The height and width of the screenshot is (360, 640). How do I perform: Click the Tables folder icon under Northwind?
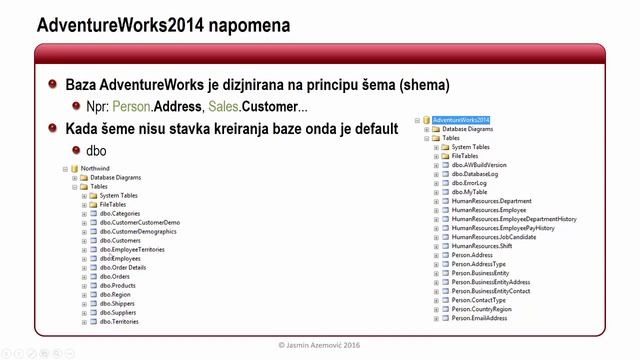pyautogui.click(x=84, y=187)
